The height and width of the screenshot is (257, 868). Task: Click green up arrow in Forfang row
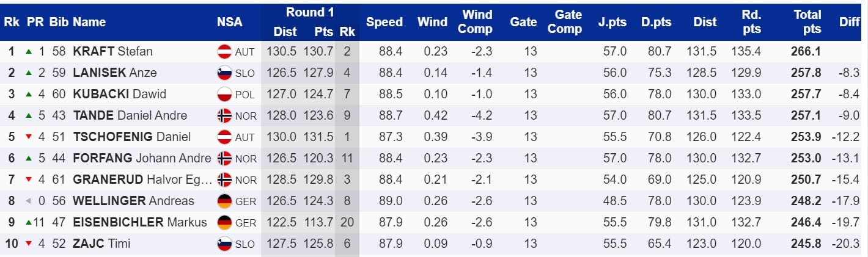coord(28,159)
